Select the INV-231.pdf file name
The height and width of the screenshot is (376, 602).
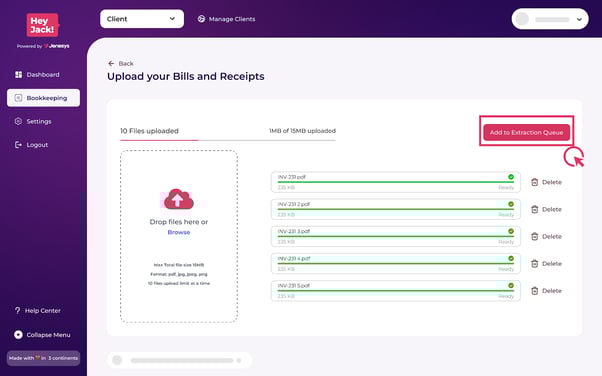point(292,177)
